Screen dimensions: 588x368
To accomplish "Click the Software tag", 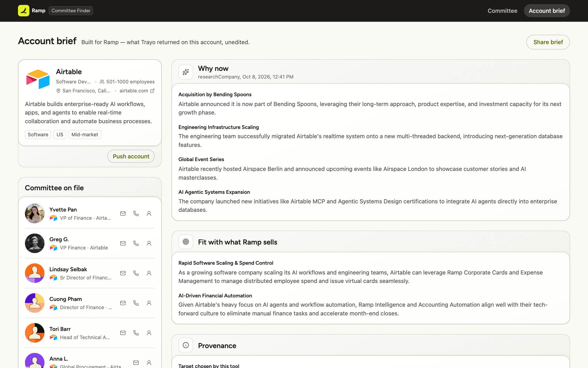I will coord(38,134).
